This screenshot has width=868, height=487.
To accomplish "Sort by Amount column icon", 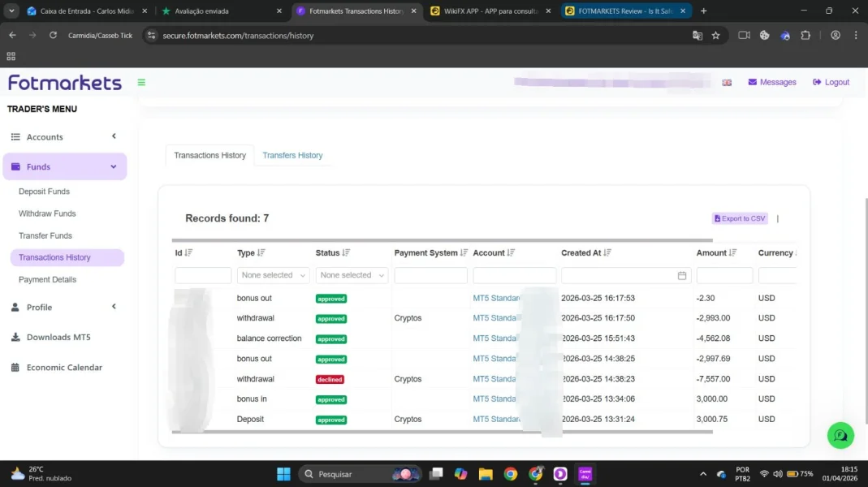I will point(732,253).
